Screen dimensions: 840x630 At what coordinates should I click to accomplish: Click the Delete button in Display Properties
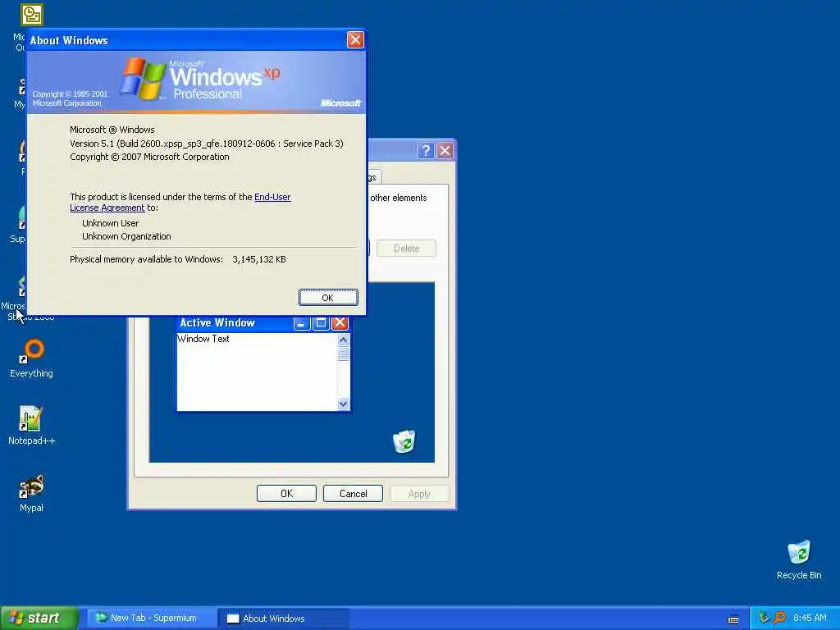coord(406,248)
